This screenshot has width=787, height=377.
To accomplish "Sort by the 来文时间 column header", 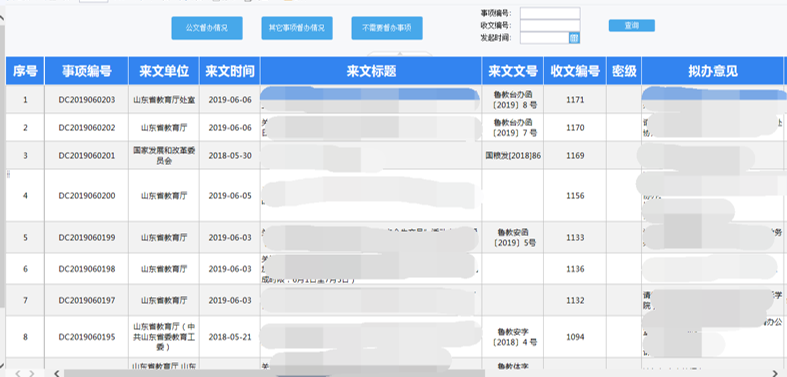I will (x=230, y=71).
